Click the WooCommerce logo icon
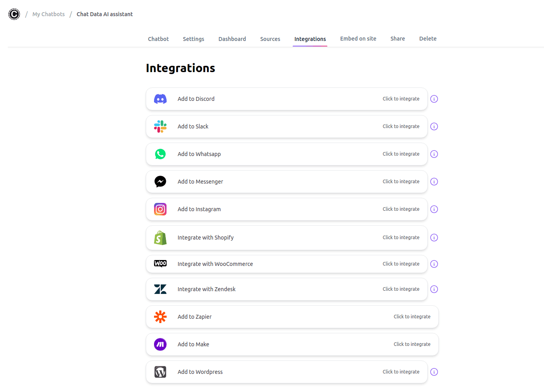544x392 pixels. 160,264
